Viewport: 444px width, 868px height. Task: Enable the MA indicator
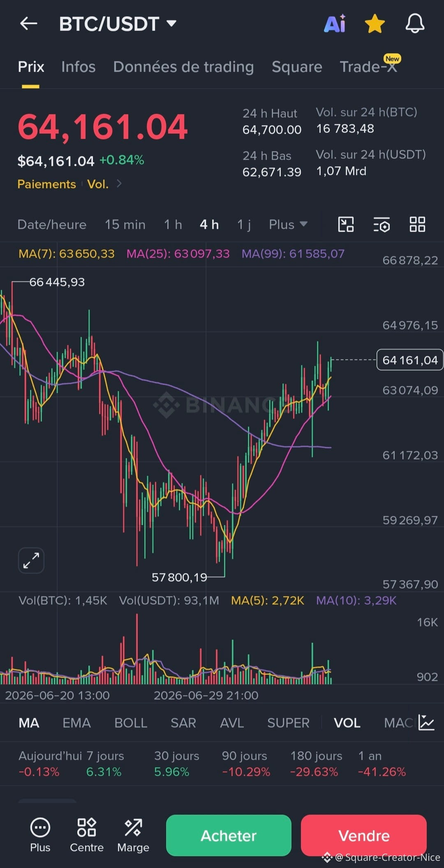pyautogui.click(x=29, y=723)
